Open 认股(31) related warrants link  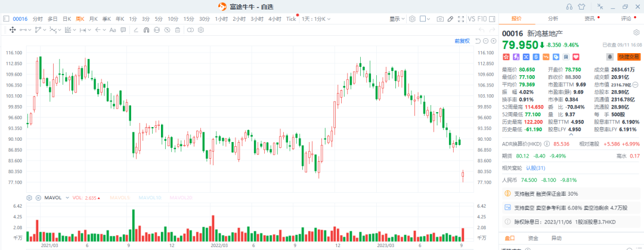click(535, 168)
